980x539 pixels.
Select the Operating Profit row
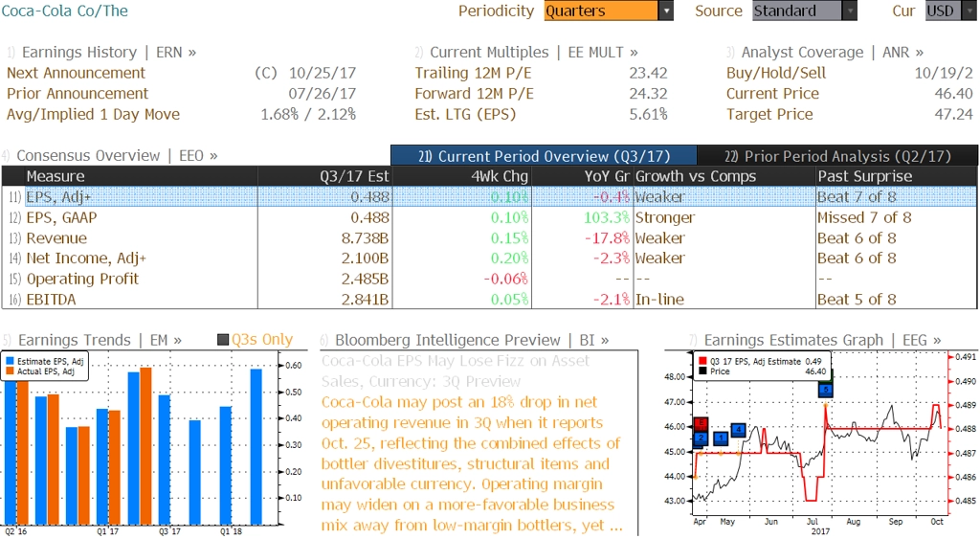pyautogui.click(x=489, y=279)
